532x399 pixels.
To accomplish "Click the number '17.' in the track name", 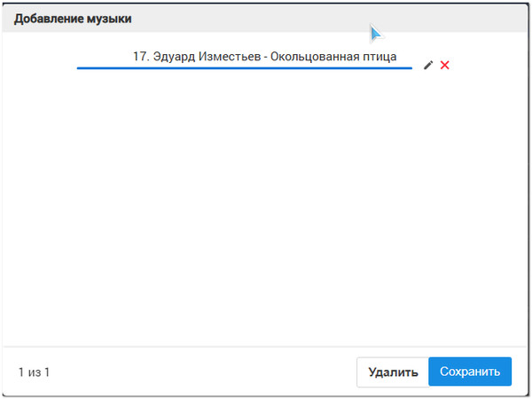I will (141, 57).
